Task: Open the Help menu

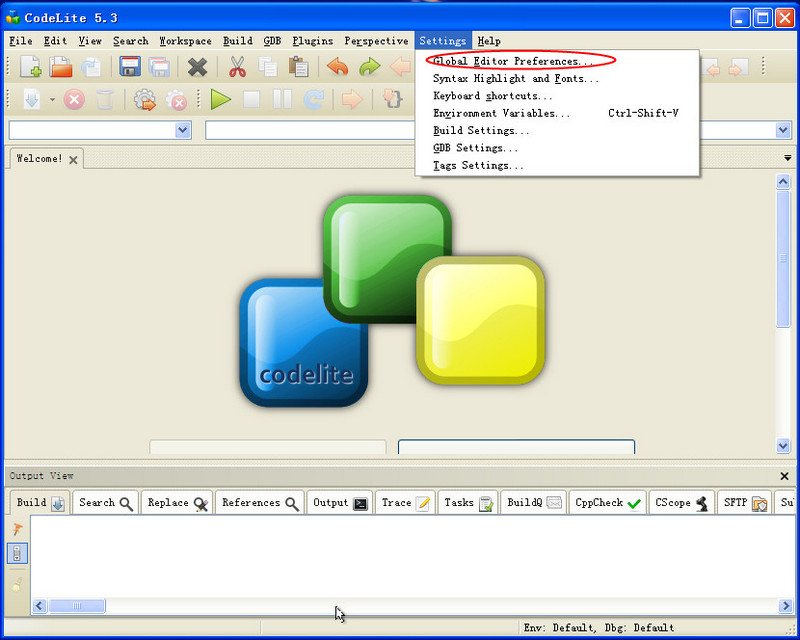Action: click(489, 41)
